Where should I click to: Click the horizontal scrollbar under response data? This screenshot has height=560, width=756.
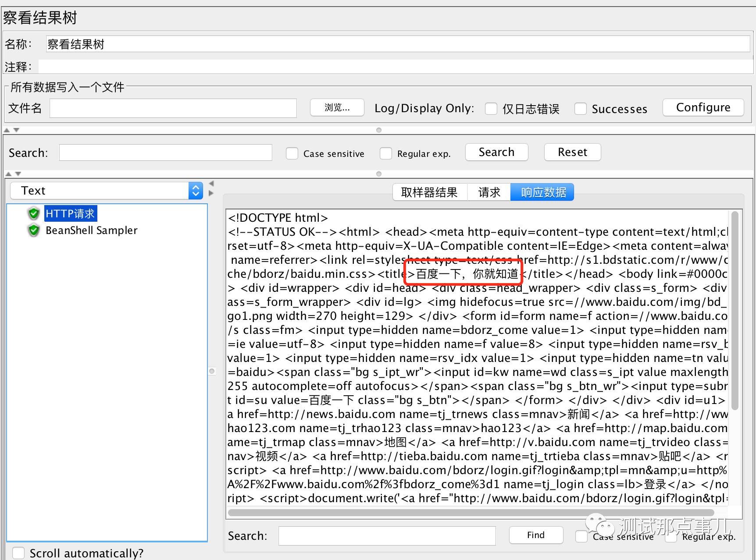pyautogui.click(x=471, y=512)
